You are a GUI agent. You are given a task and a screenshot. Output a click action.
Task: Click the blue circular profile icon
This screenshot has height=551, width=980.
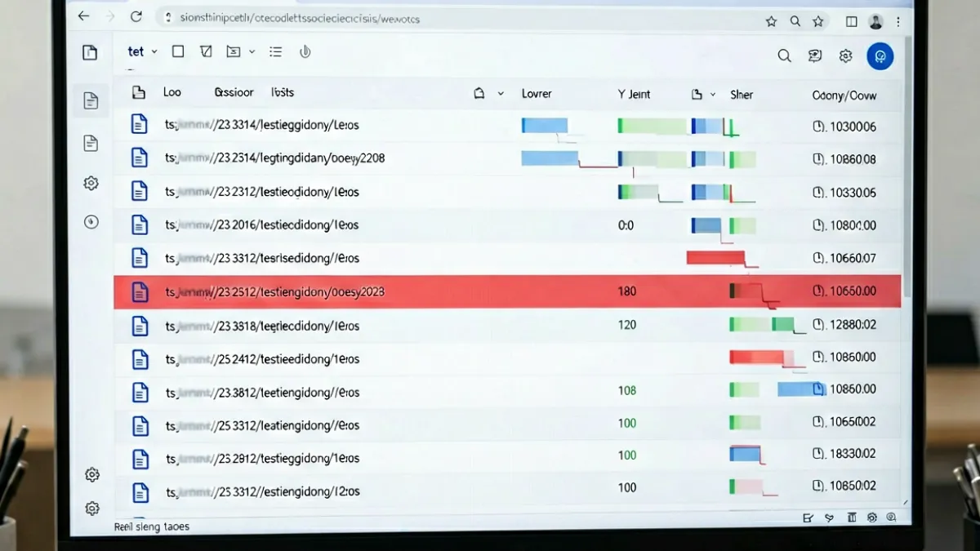click(x=880, y=56)
